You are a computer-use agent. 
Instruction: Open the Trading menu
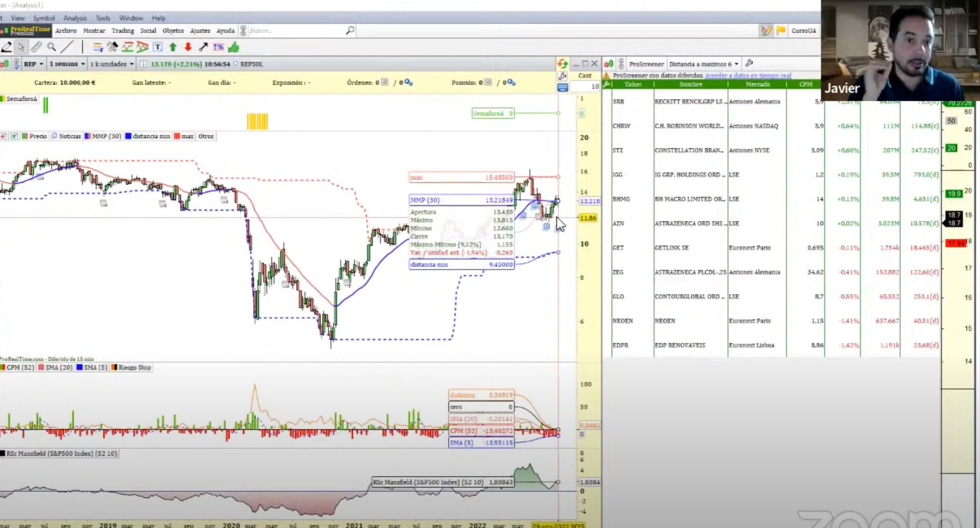click(123, 31)
